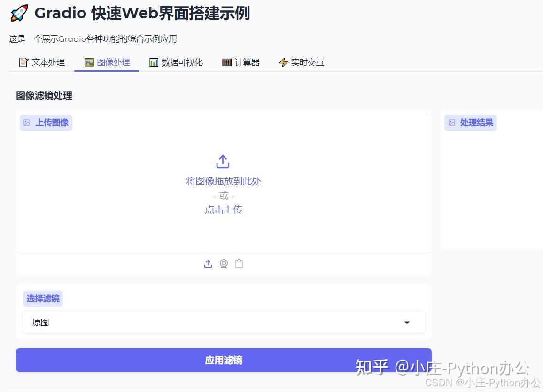Image resolution: width=543 pixels, height=392 pixels.
Task: Click the clipboard paste icon
Action: pos(239,263)
